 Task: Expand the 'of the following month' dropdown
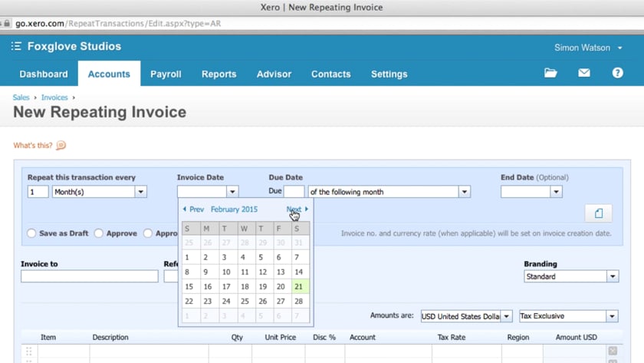pyautogui.click(x=465, y=192)
